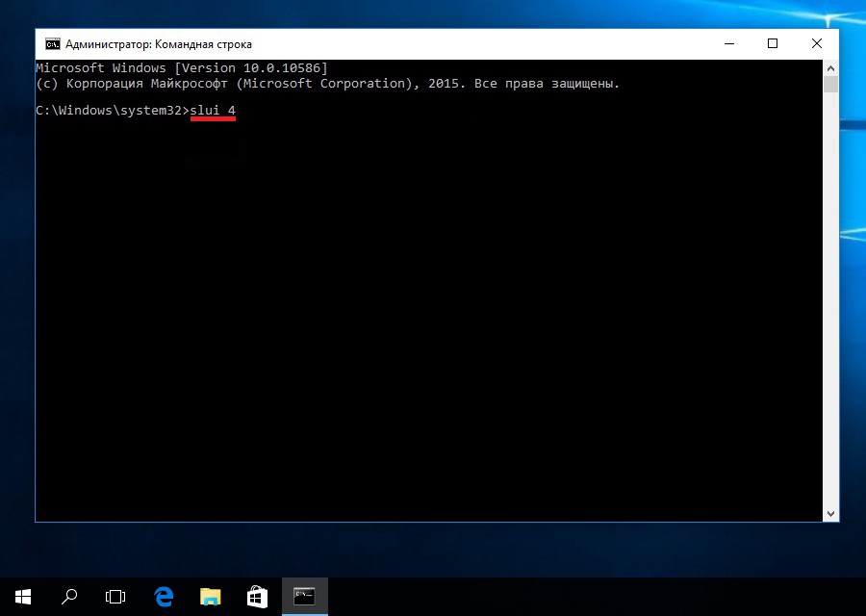Select the Command Prompt taskbar button
Image resolution: width=866 pixels, height=616 pixels.
coord(305,597)
